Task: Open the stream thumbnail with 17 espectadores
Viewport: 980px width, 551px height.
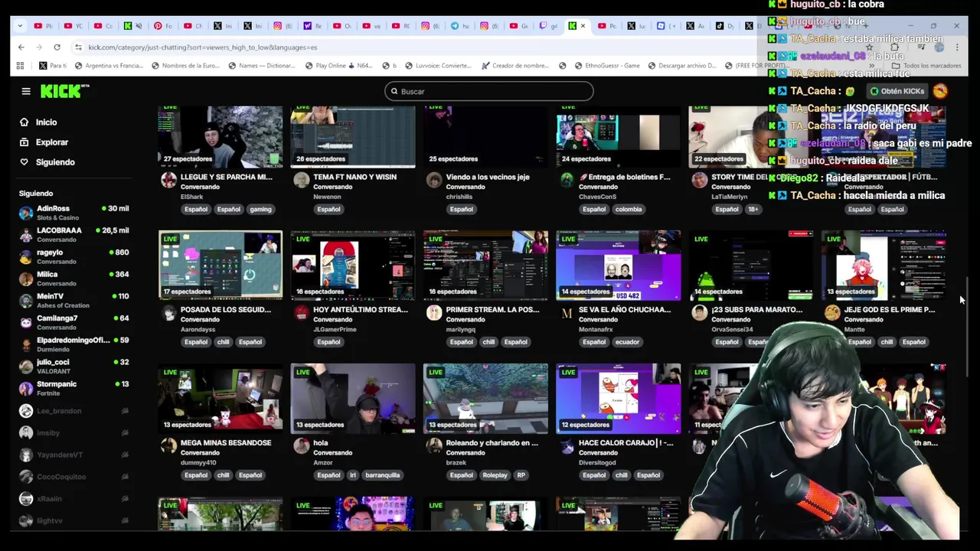Action: 220,265
